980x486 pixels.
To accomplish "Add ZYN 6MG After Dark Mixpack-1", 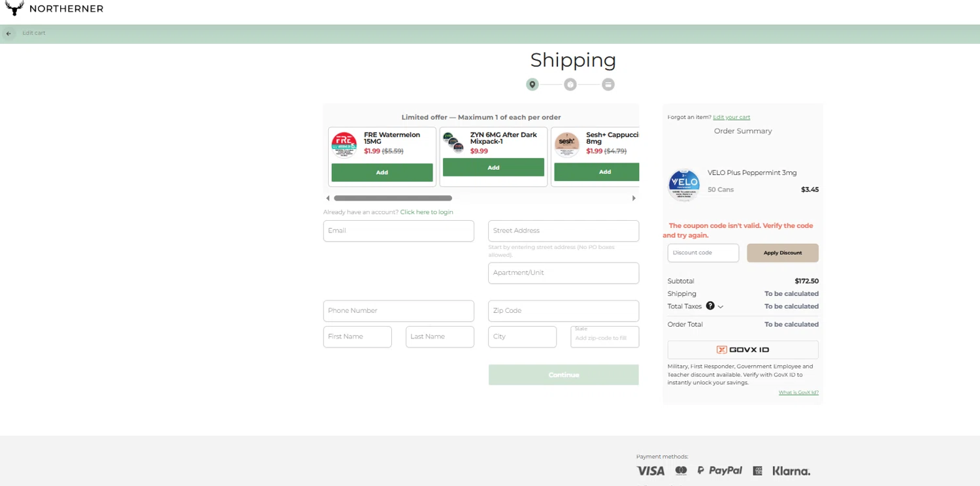I will tap(493, 167).
